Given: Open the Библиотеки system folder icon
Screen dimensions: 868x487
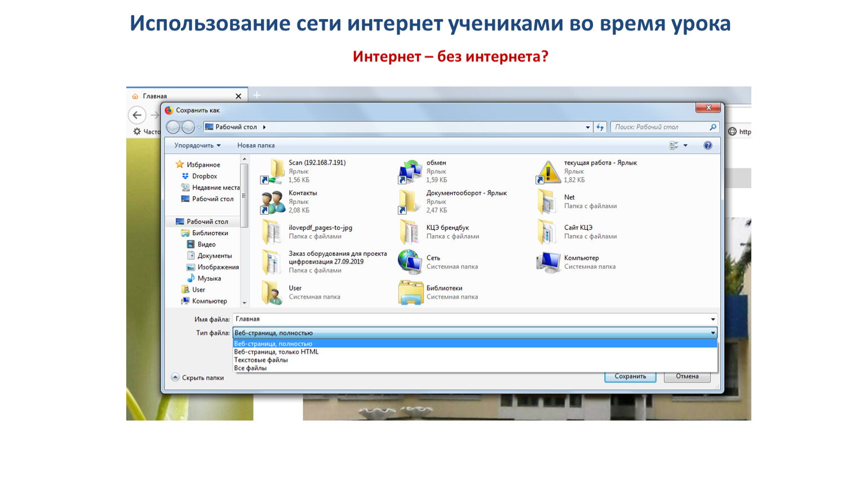Looking at the screenshot, I should click(x=410, y=293).
